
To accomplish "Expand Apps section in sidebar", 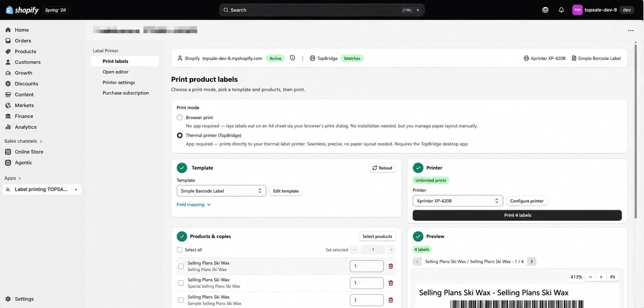I will point(12,178).
